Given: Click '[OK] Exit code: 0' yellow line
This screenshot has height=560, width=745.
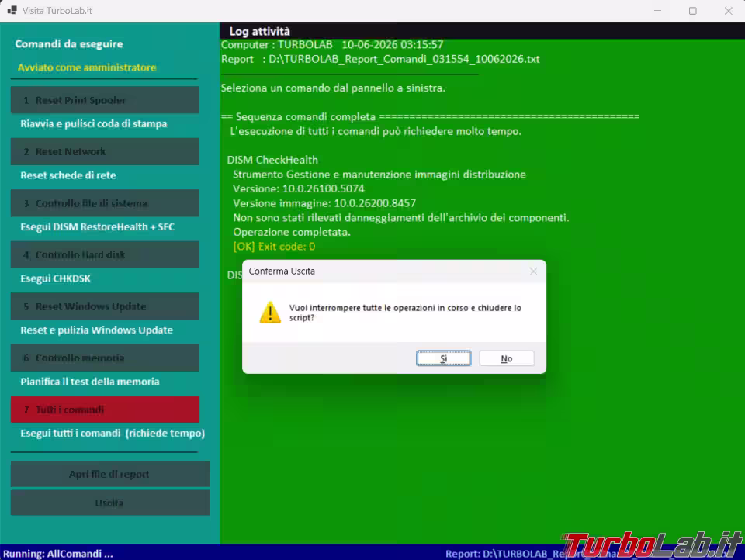Looking at the screenshot, I should [274, 246].
